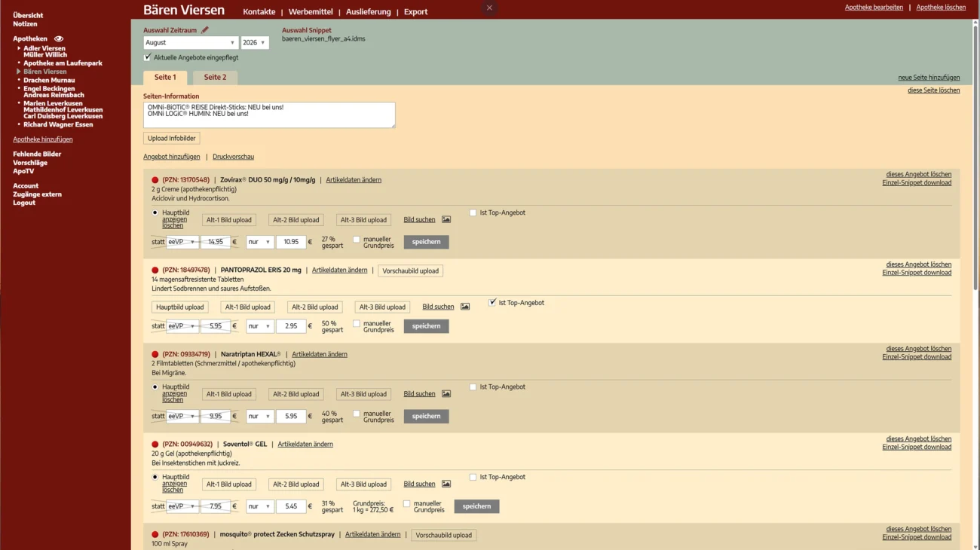
Task: Click Vorschaubild upload for PANTOPRAZOL ERIS
Action: 410,270
